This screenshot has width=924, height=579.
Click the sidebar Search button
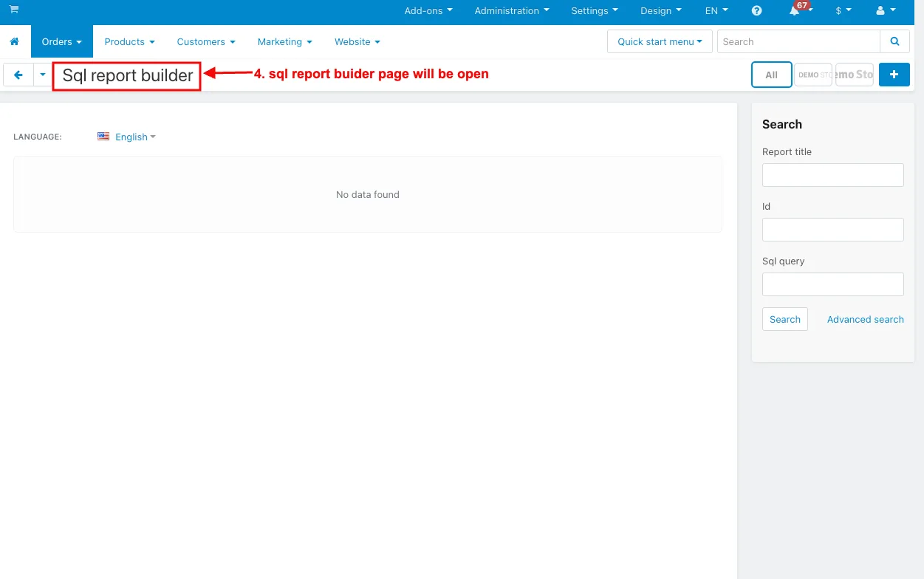(x=785, y=319)
